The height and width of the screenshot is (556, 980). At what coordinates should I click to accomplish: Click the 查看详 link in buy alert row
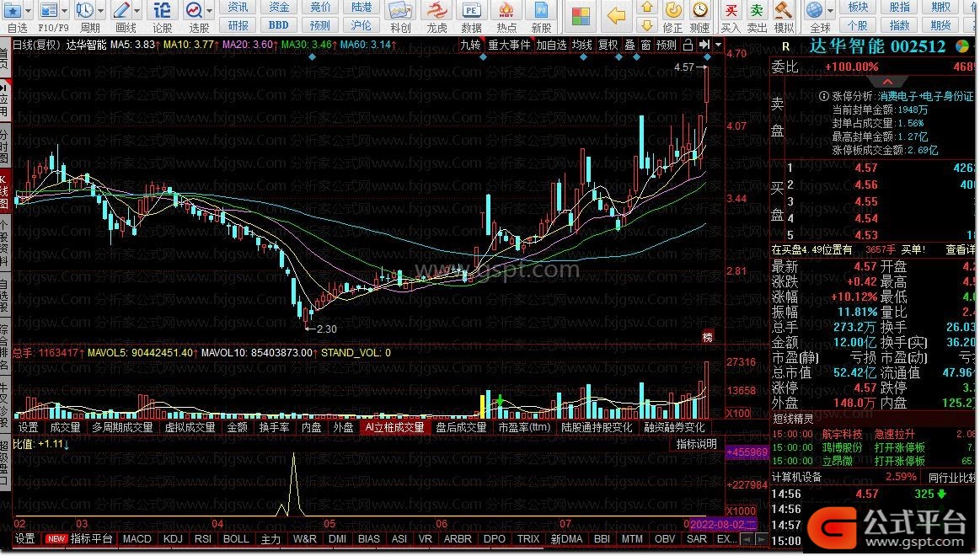[x=960, y=250]
